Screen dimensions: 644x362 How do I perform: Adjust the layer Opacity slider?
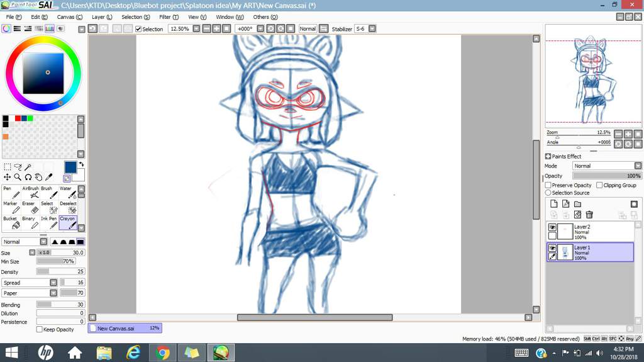click(607, 176)
